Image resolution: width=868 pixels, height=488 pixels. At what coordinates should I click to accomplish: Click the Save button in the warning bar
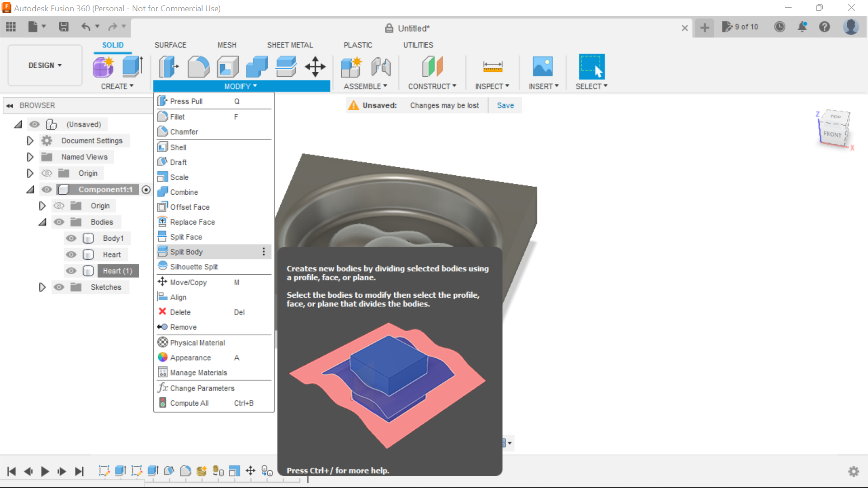coord(505,105)
